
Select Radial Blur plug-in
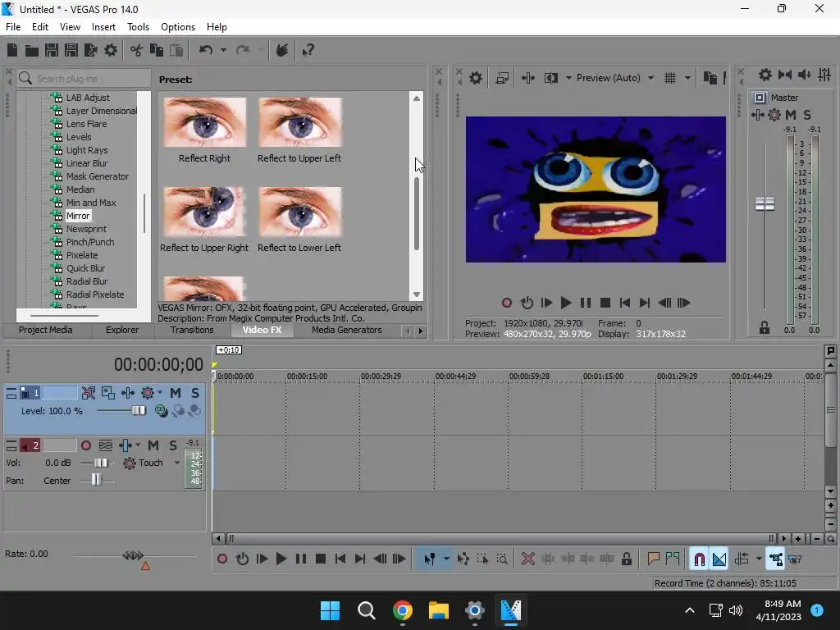point(86,281)
